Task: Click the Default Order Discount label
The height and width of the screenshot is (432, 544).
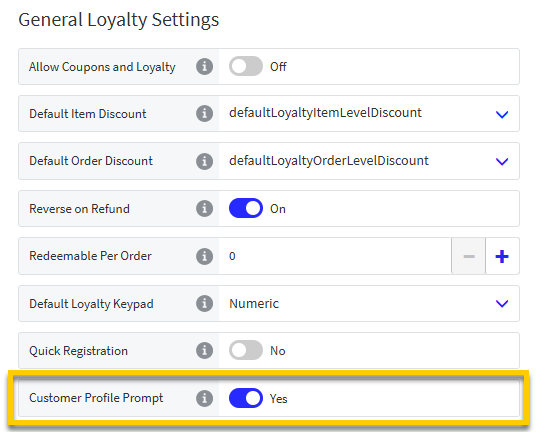Action: pos(91,161)
